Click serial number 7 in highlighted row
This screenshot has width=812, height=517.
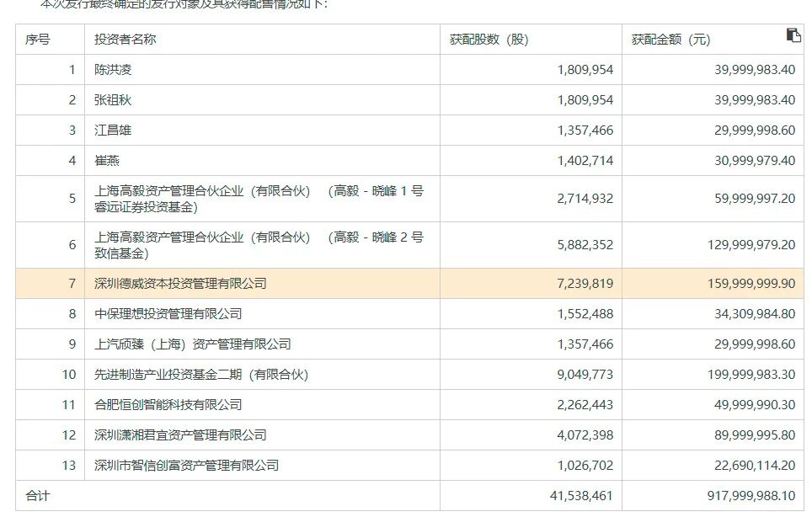click(x=72, y=284)
